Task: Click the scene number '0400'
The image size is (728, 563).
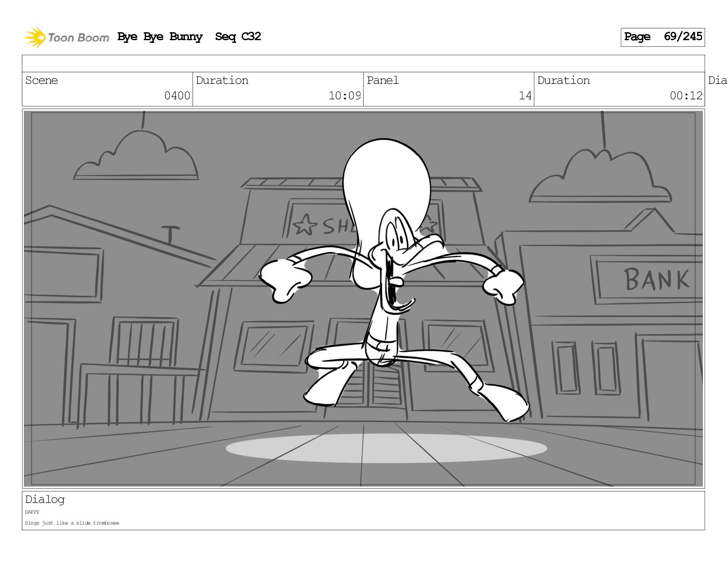Action: (x=177, y=96)
